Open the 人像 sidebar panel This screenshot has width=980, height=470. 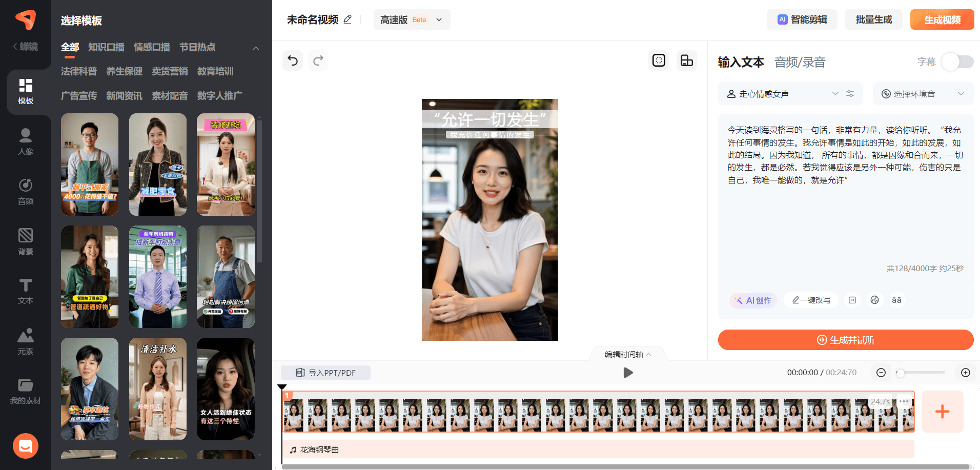coord(26,141)
